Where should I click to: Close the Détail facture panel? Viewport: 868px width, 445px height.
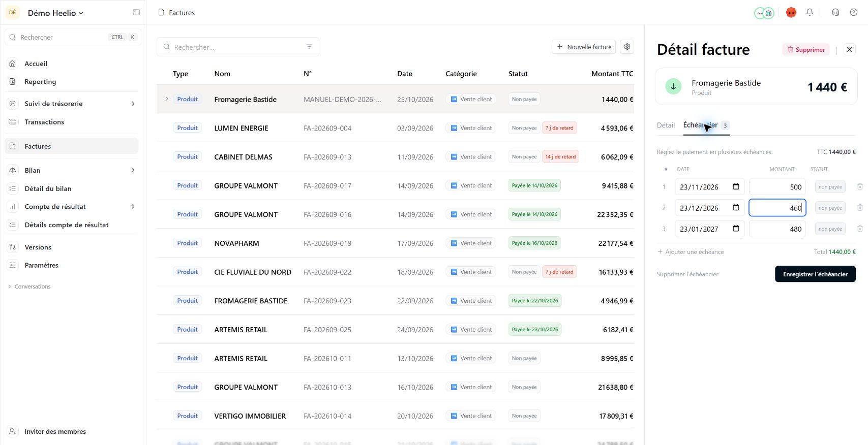click(x=850, y=49)
